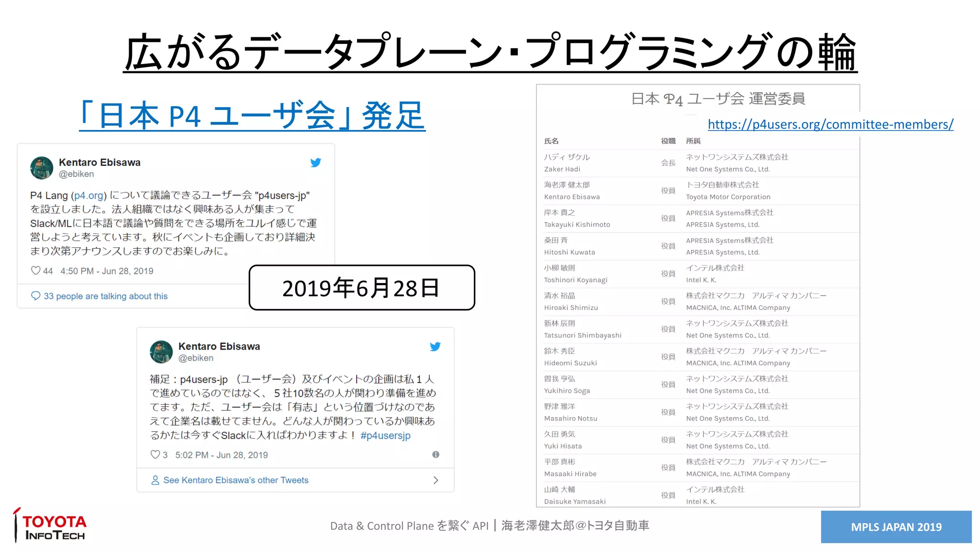Click Kentaro Ebisawa name in first tweet
Screen dimensions: 980x551
[x=100, y=162]
